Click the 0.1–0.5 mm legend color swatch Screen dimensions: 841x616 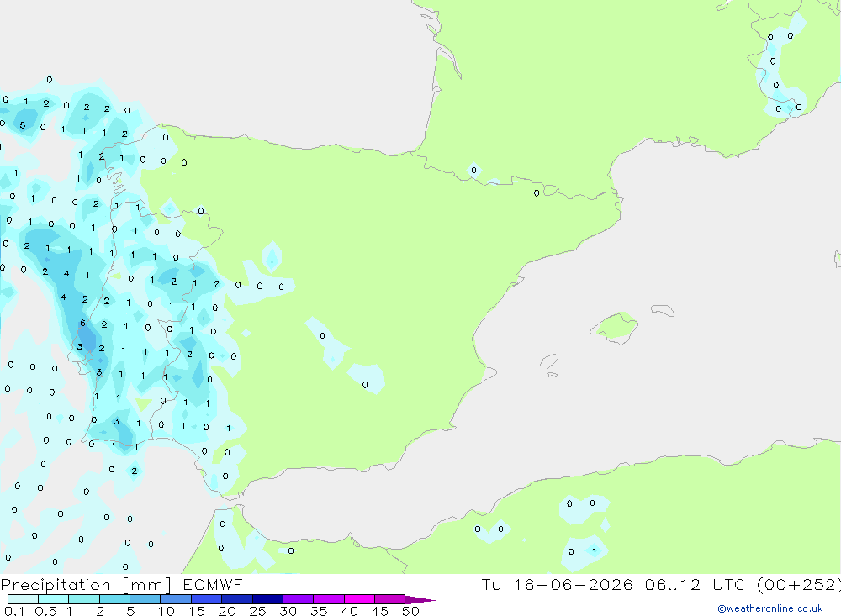coord(23,599)
